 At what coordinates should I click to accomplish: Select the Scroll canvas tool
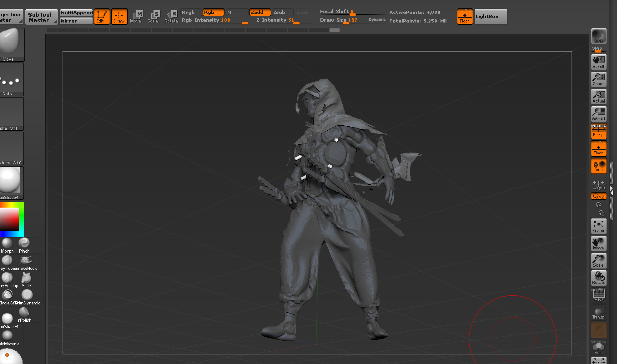[x=598, y=62]
